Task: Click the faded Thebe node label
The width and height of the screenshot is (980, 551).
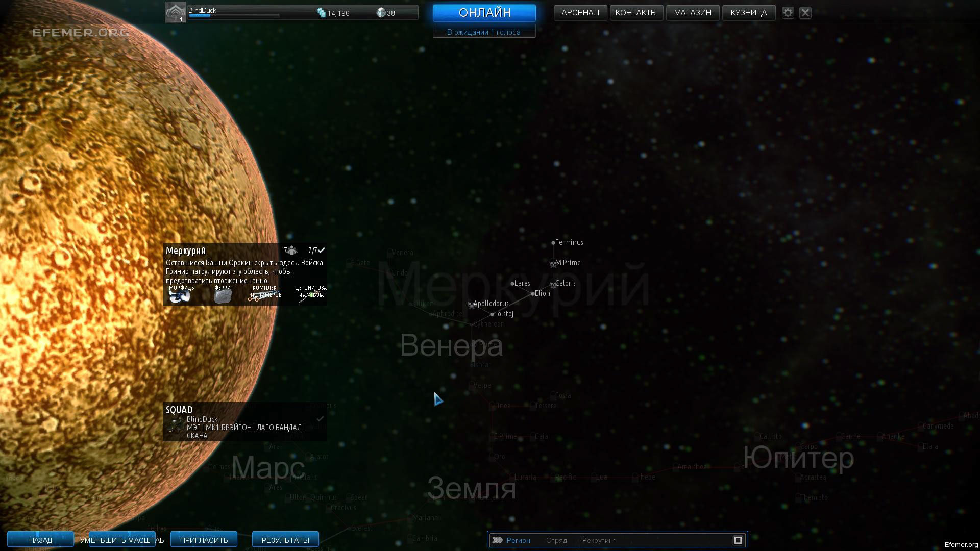Action: (x=645, y=477)
